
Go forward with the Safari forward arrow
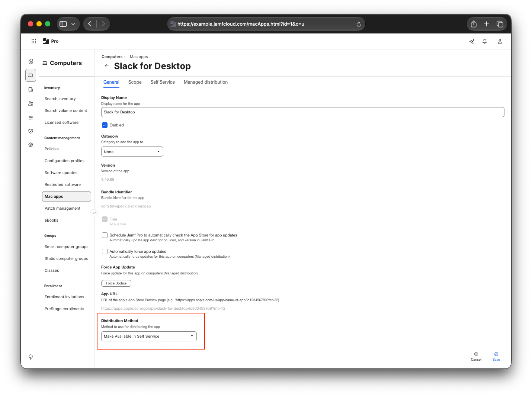[x=103, y=24]
